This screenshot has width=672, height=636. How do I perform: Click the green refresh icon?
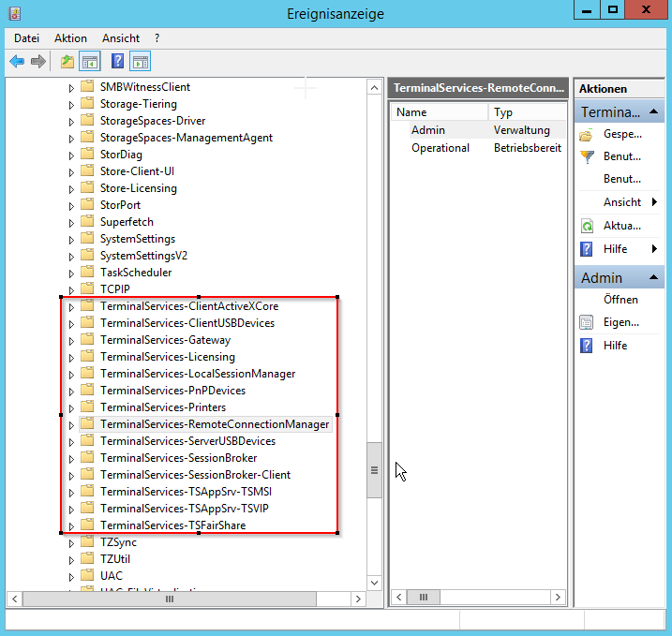pyautogui.click(x=587, y=226)
